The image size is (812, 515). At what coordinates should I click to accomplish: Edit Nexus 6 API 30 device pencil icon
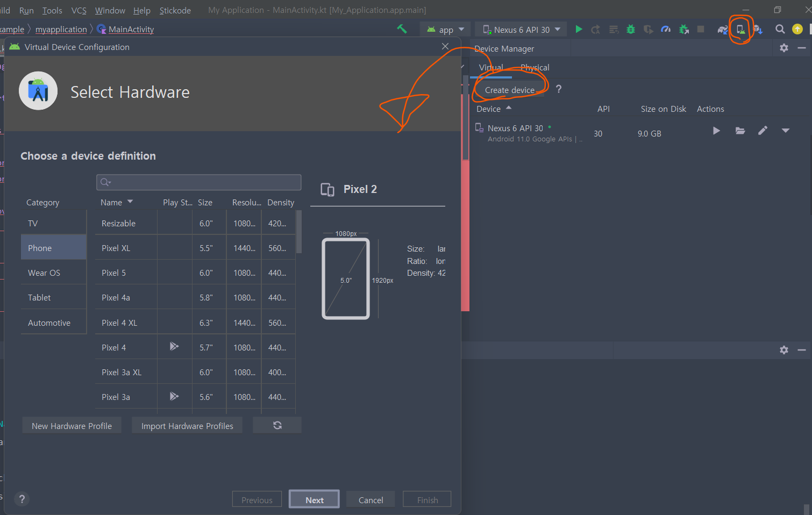pyautogui.click(x=763, y=131)
